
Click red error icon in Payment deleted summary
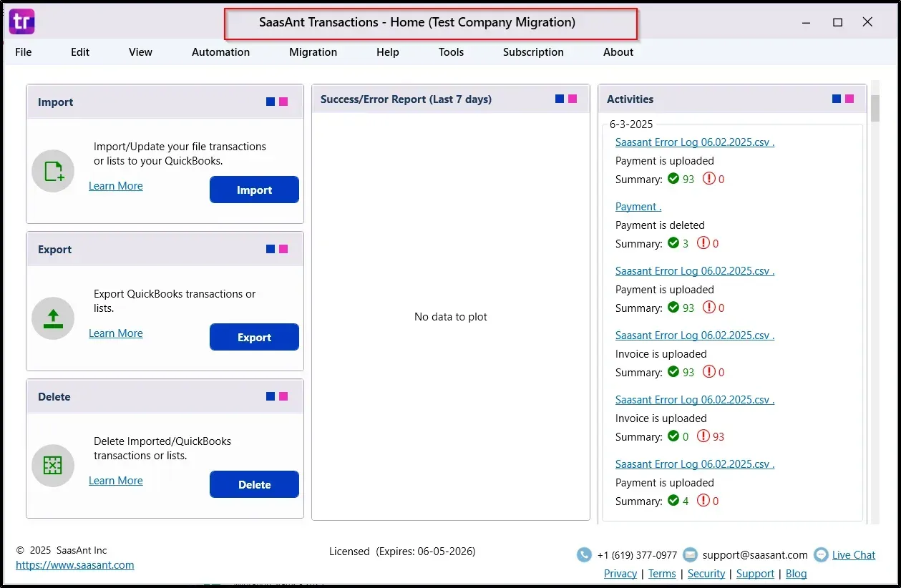tap(703, 243)
